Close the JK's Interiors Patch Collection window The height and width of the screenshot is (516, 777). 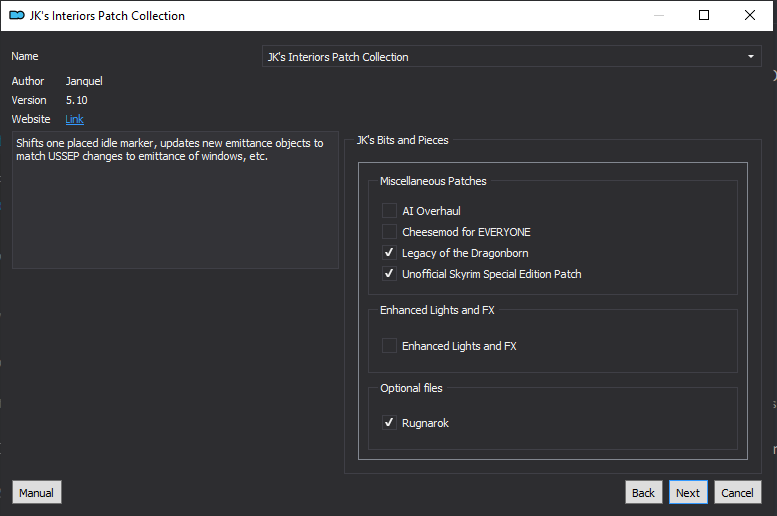750,15
